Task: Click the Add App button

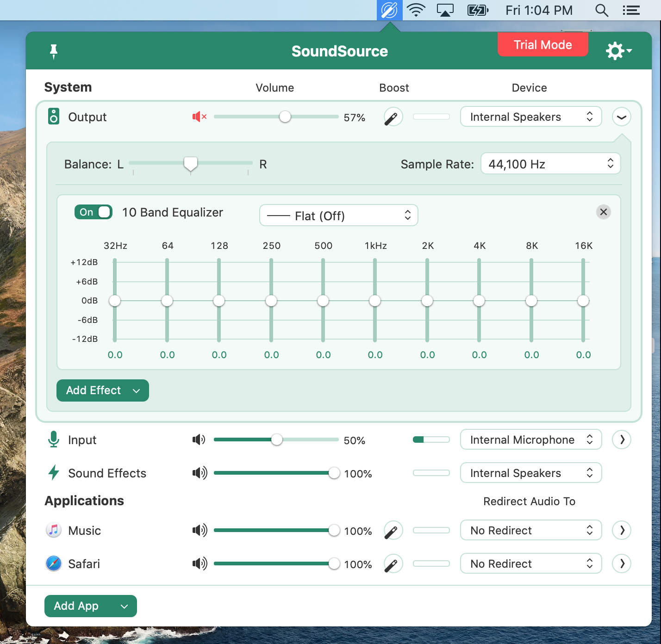Action: 91,606
